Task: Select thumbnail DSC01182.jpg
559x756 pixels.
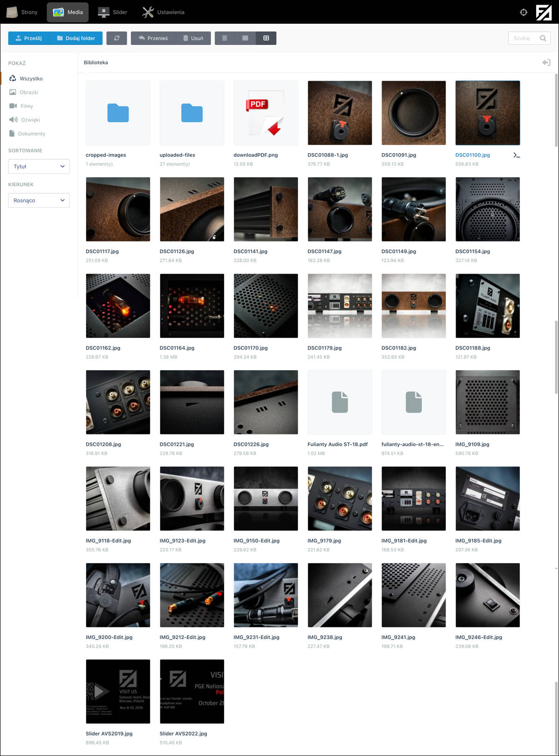Action: (x=414, y=306)
